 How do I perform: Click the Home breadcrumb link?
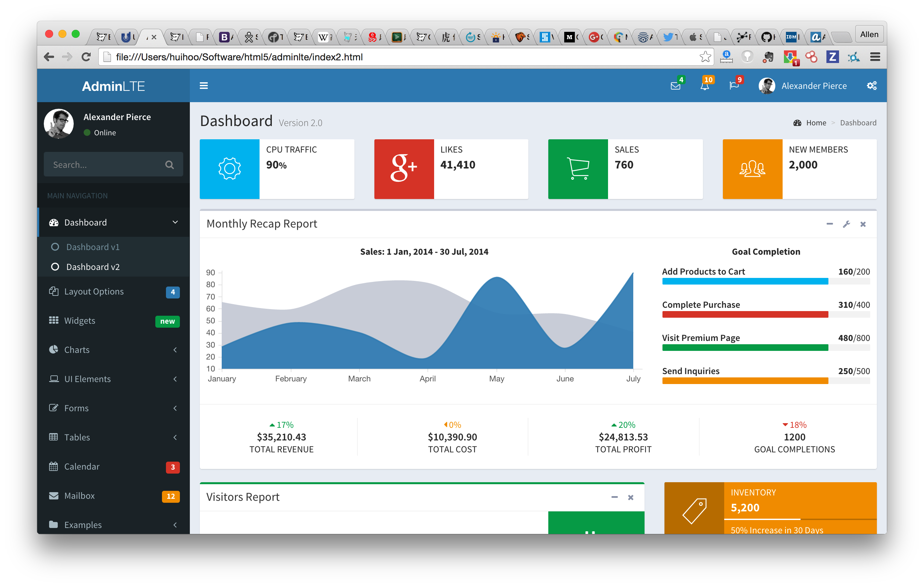click(816, 123)
